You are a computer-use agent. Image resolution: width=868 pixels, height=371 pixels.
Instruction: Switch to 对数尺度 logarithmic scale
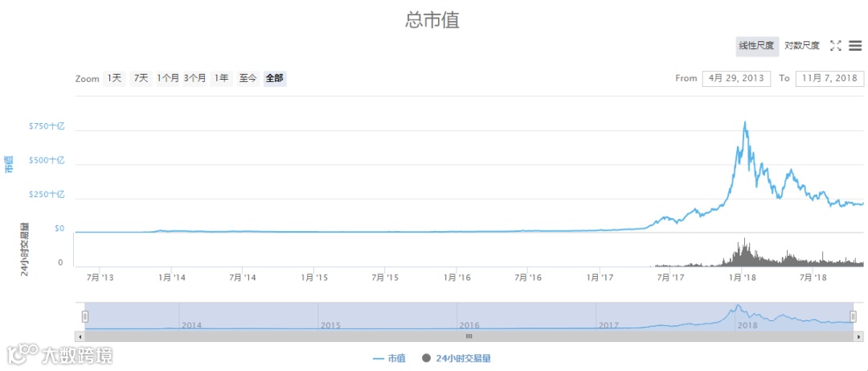click(801, 47)
